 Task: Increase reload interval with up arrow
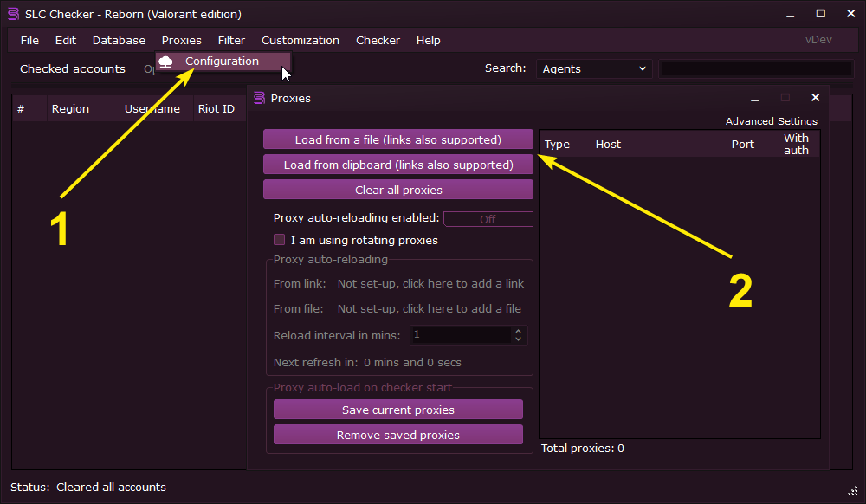click(x=518, y=331)
